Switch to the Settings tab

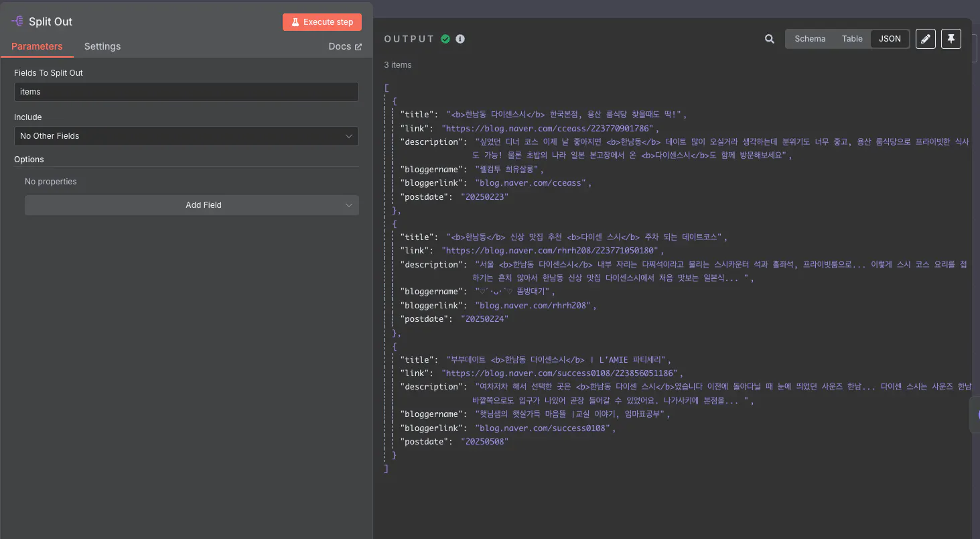coord(102,46)
